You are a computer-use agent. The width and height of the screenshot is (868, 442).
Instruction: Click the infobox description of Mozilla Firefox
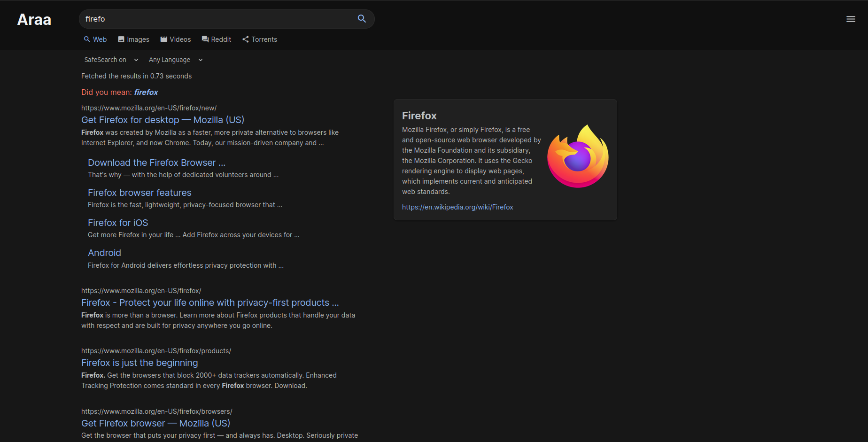point(472,161)
